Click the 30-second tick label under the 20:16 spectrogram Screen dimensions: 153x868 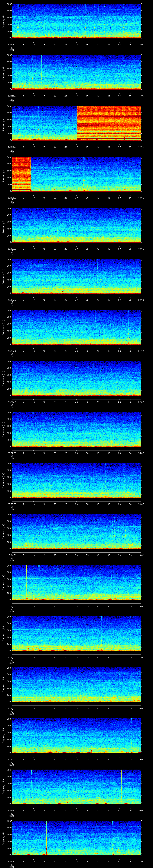(x=77, y=147)
